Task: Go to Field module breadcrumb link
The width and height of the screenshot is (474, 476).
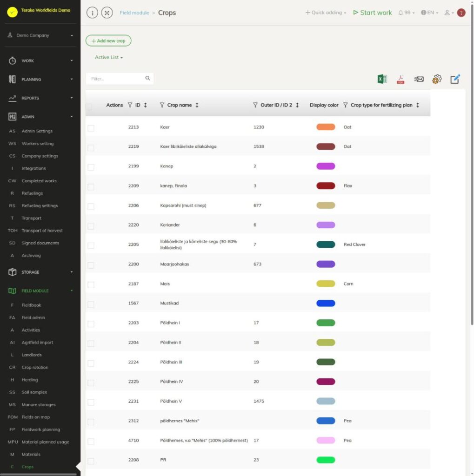Action: 134,13
